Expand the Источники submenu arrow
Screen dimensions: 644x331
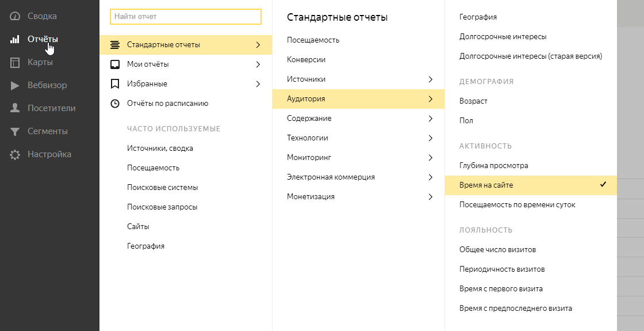[x=431, y=79]
